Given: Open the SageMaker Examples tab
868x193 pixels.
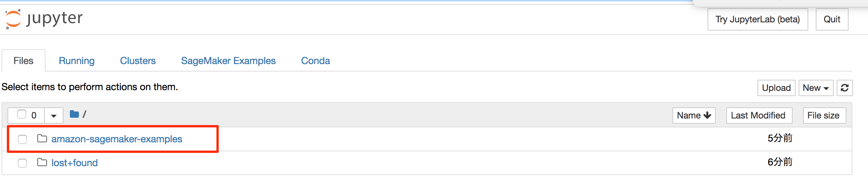Looking at the screenshot, I should tap(228, 61).
